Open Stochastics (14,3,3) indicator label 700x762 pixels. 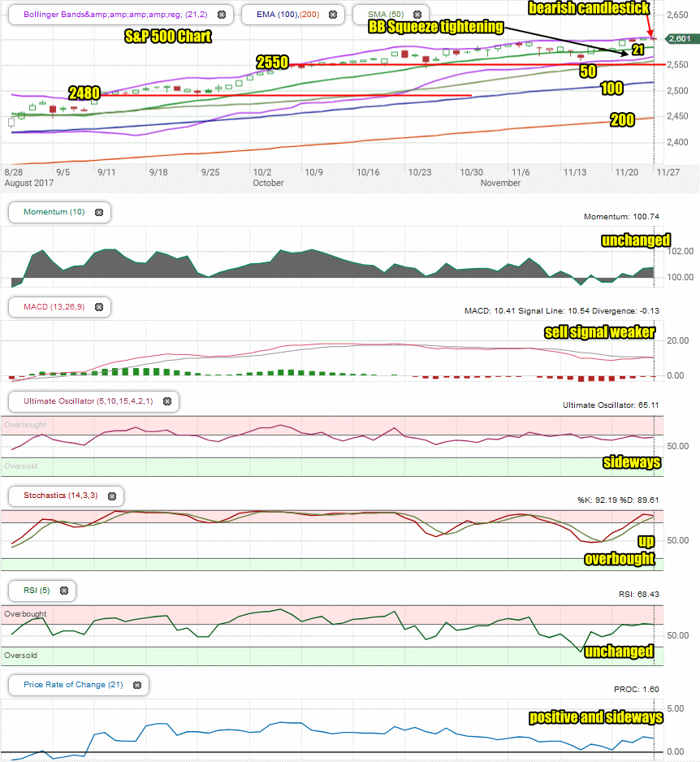click(x=61, y=496)
